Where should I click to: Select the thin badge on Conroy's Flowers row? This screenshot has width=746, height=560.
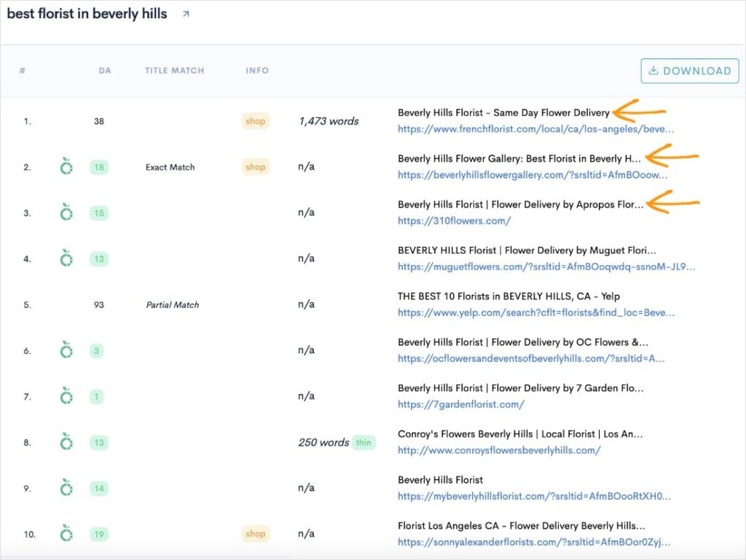(364, 442)
